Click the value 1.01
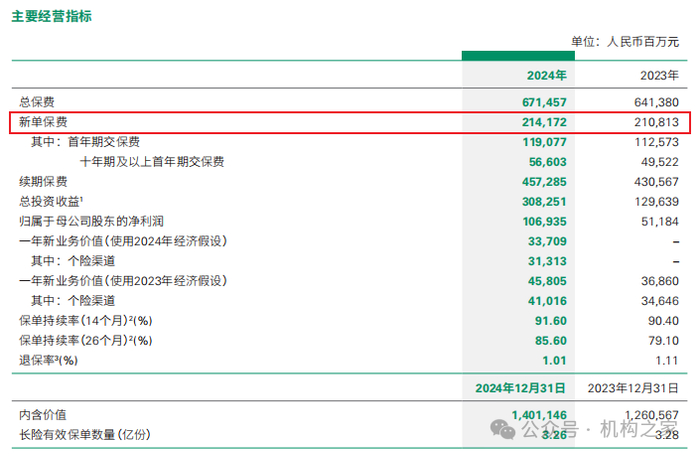The height and width of the screenshot is (457, 700). click(554, 361)
